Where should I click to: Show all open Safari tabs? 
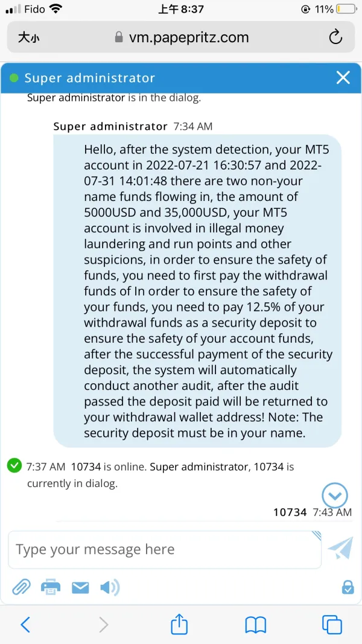[x=332, y=624]
